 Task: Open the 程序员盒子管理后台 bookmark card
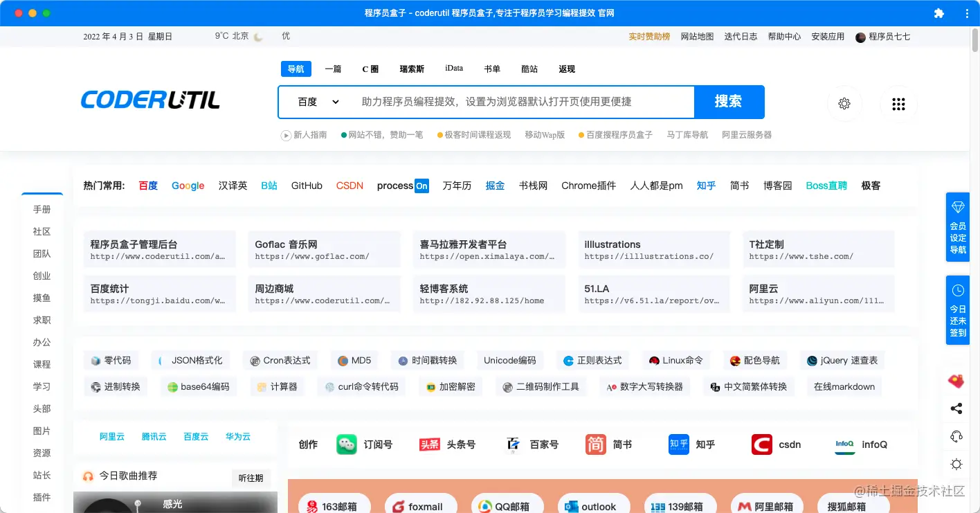click(160, 249)
